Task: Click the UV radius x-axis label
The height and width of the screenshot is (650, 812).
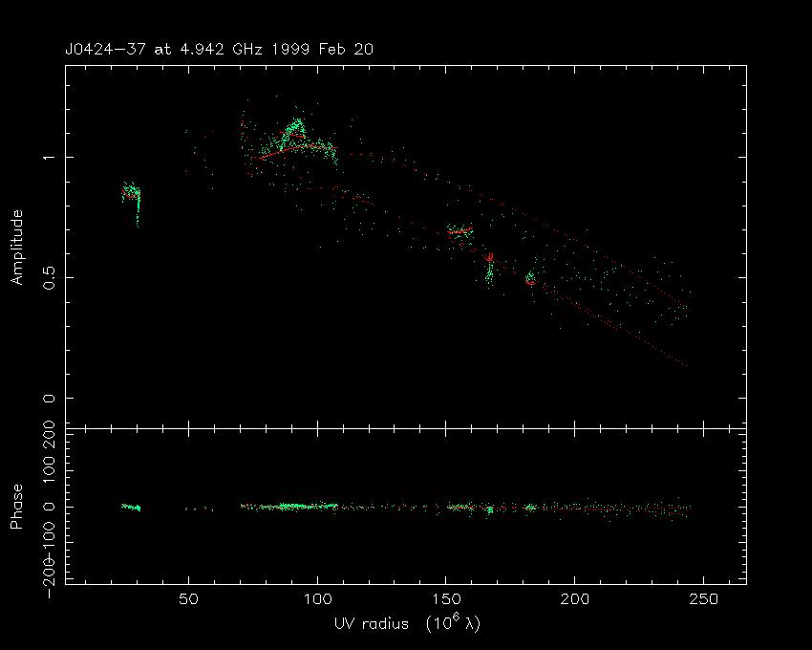Action: coord(406,624)
